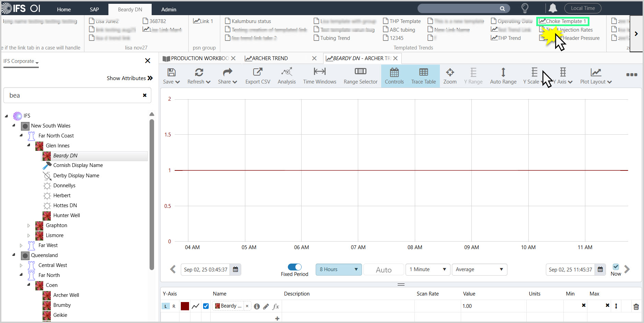Click the trash icon in trace row
644x323 pixels.
(636, 307)
